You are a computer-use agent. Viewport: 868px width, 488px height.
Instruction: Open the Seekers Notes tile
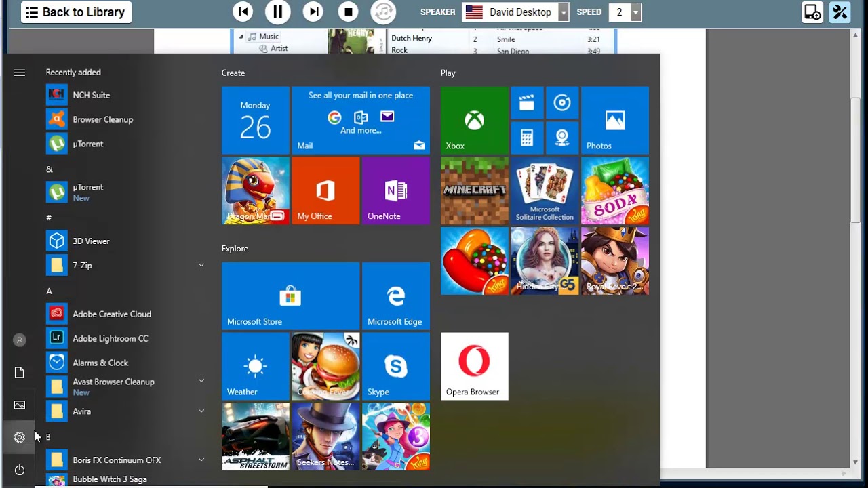(325, 436)
